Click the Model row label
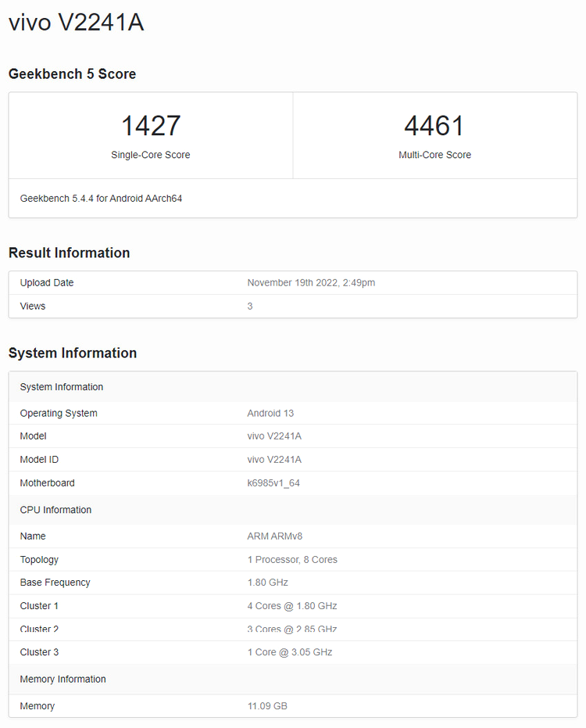Image resolution: width=586 pixels, height=728 pixels. click(33, 436)
